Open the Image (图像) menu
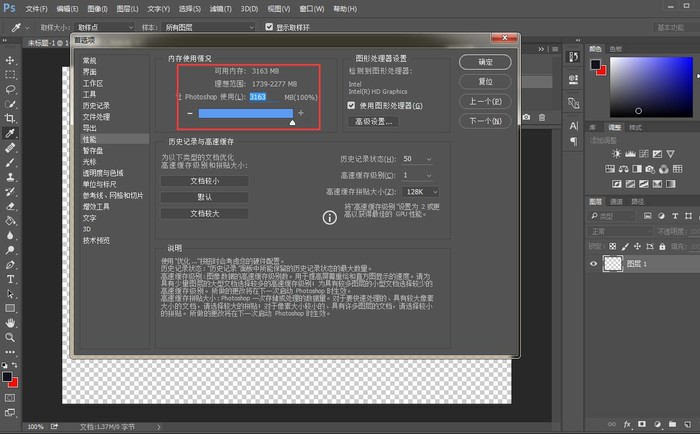The height and width of the screenshot is (434, 700). pyautogui.click(x=97, y=8)
